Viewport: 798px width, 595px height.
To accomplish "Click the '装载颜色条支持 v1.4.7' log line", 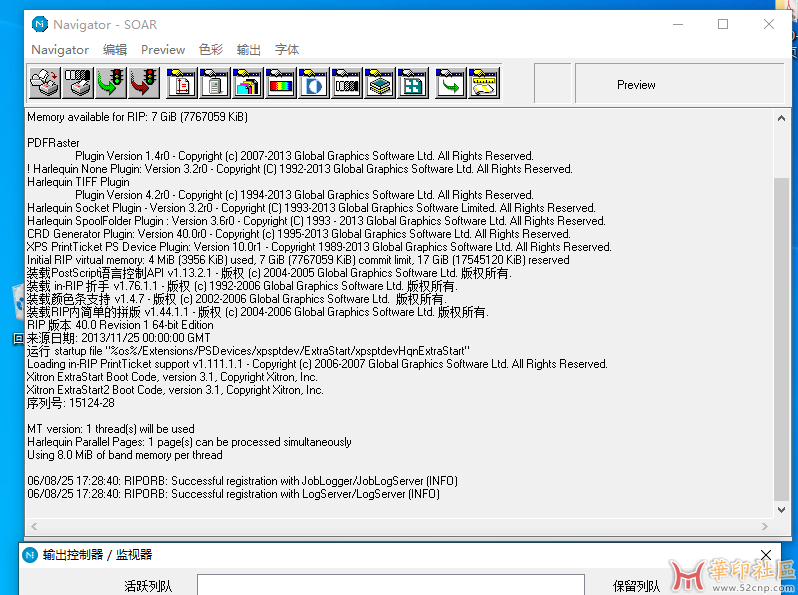I will pyautogui.click(x=237, y=299).
